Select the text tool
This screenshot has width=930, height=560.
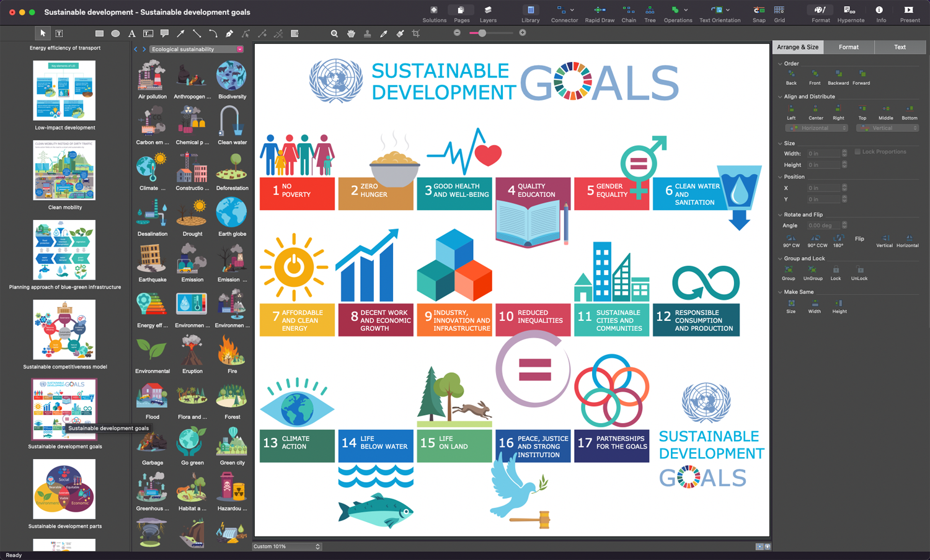(131, 33)
